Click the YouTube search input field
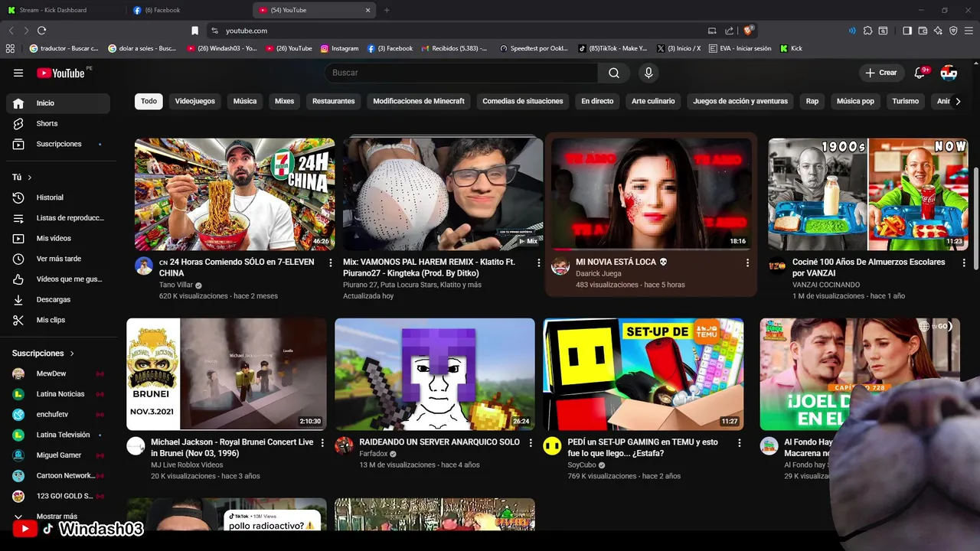The height and width of the screenshot is (551, 980). pyautogui.click(x=461, y=73)
